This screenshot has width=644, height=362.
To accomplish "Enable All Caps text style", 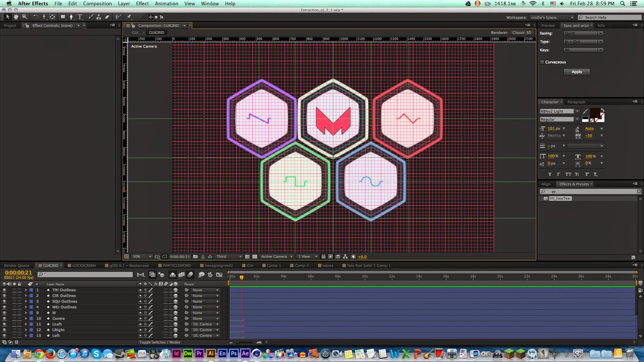I will pos(568,174).
